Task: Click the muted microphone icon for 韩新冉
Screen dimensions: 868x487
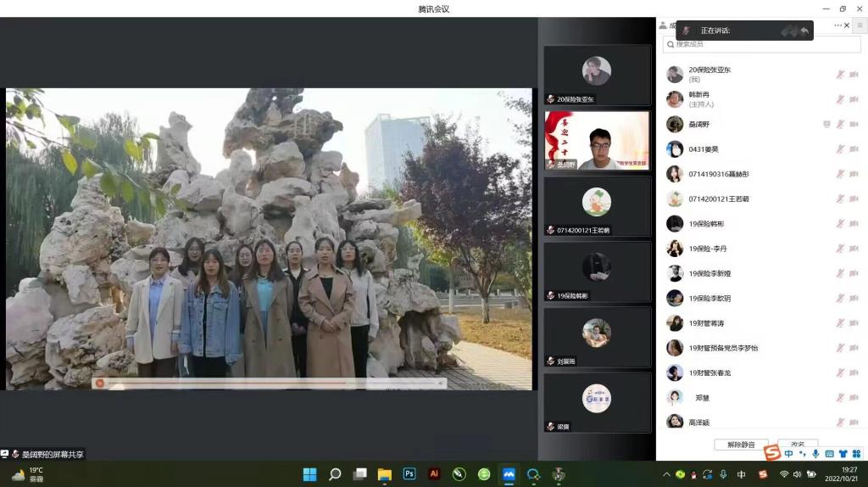Action: [x=841, y=99]
